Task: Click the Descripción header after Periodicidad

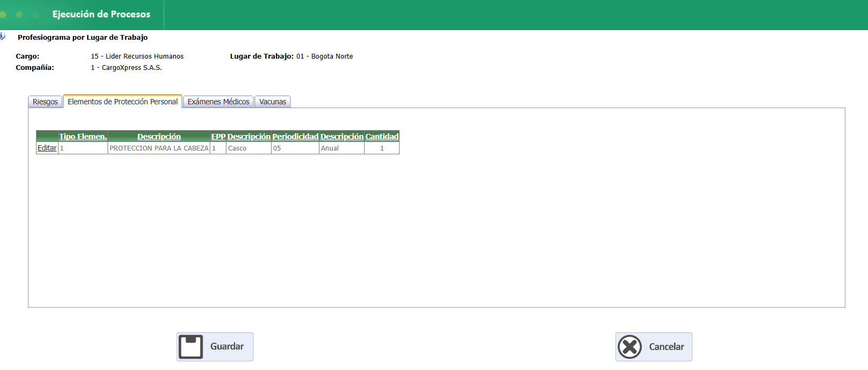Action: pos(342,137)
